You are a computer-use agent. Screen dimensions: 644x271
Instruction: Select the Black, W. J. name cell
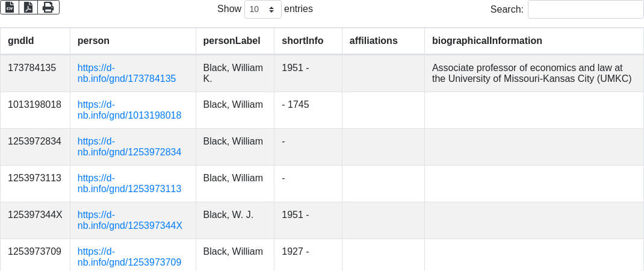pos(228,215)
